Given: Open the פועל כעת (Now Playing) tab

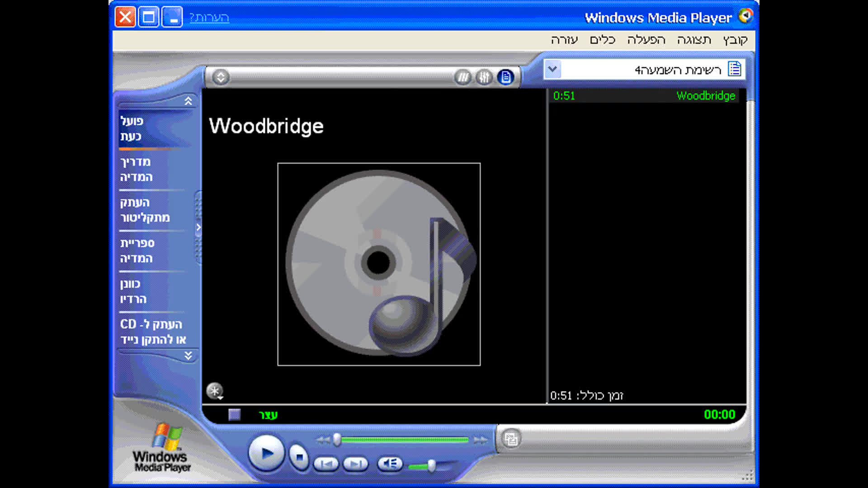Looking at the screenshot, I should click(x=155, y=129).
